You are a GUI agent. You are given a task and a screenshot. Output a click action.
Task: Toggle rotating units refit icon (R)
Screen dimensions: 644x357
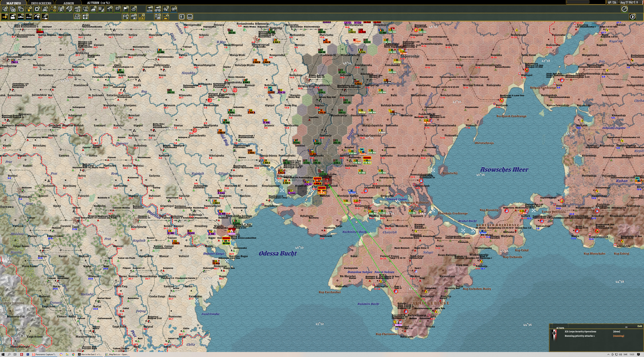[x=69, y=9]
